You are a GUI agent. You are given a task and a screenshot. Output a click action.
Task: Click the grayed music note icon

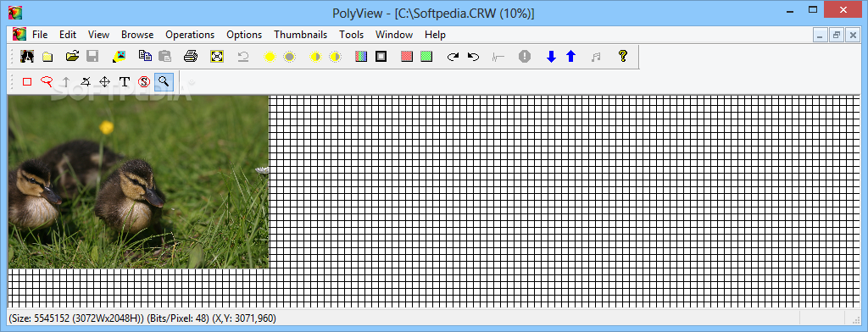tap(596, 57)
